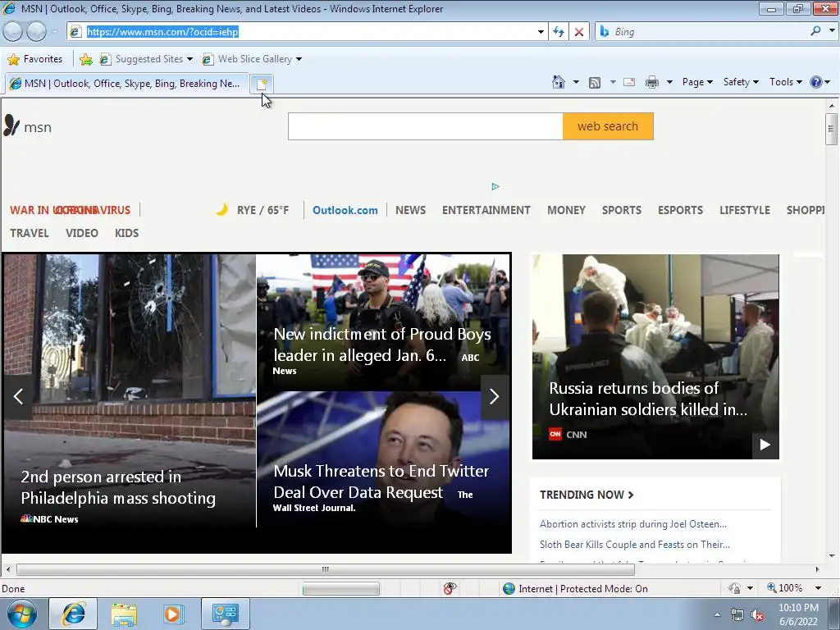Show hidden tray icons arrow
This screenshot has height=630, width=840.
click(x=717, y=615)
